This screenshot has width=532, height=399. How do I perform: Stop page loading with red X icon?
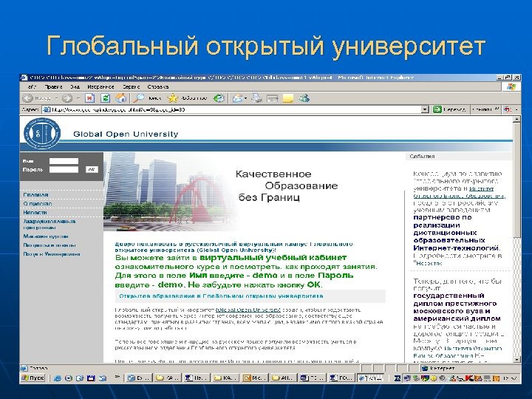[x=89, y=98]
